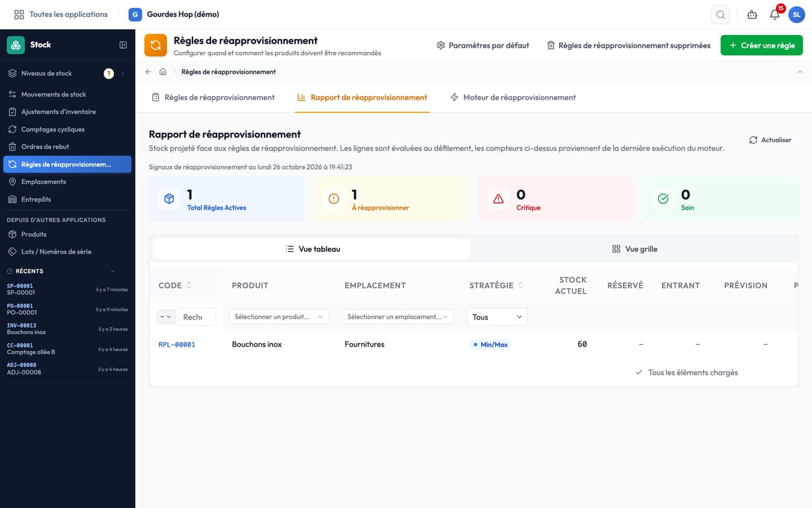This screenshot has width=812, height=508.
Task: Open recent item INV-00013 Bouchons inox
Action: 67,329
